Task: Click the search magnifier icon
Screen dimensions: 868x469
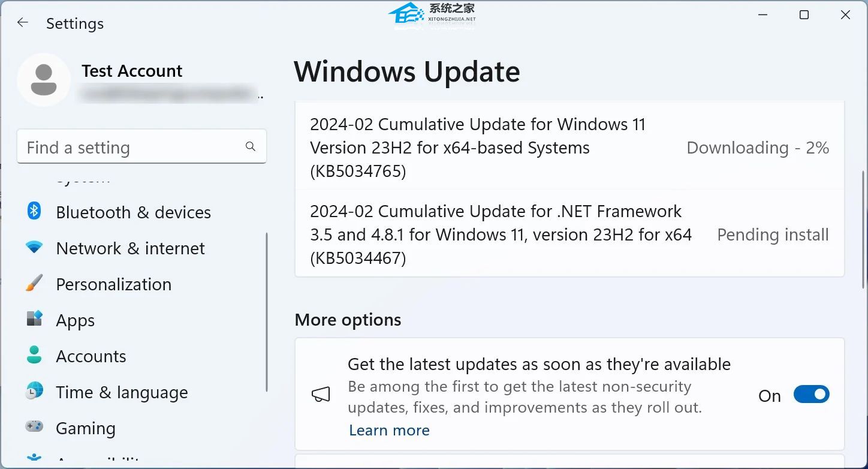Action: [251, 146]
